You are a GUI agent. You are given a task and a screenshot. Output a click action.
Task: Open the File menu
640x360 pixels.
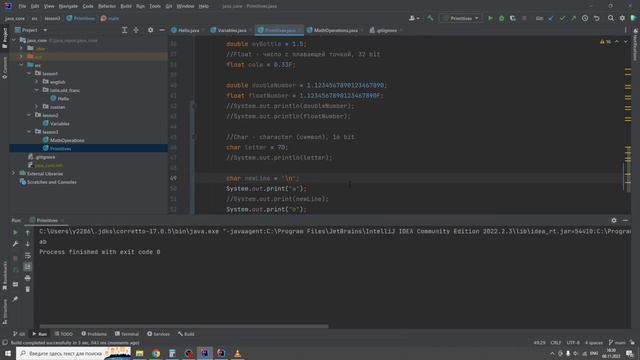pos(22,6)
